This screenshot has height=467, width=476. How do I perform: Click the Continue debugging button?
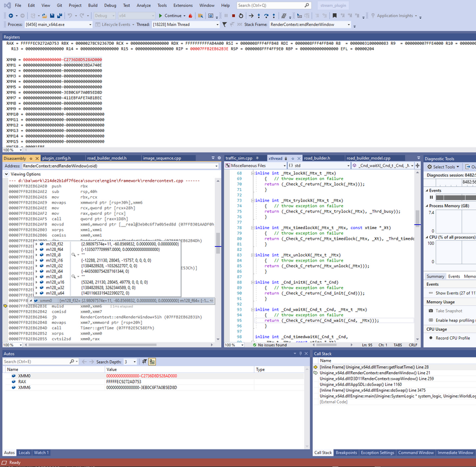click(x=170, y=16)
